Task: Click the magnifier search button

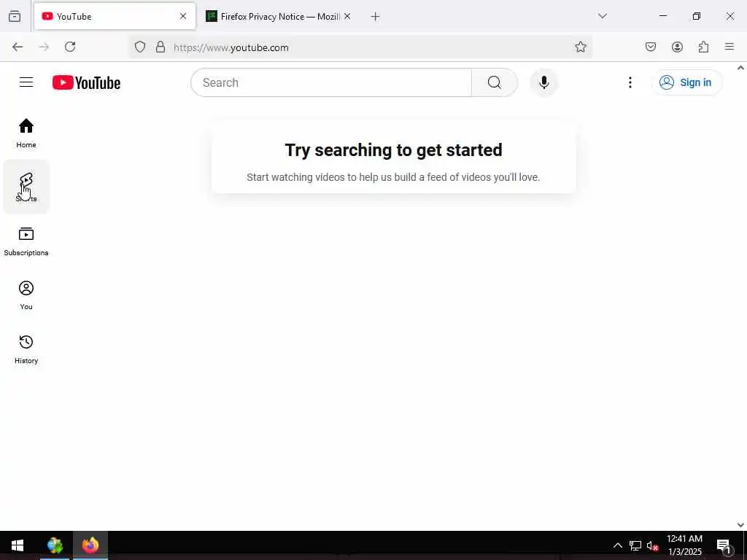Action: pos(494,82)
